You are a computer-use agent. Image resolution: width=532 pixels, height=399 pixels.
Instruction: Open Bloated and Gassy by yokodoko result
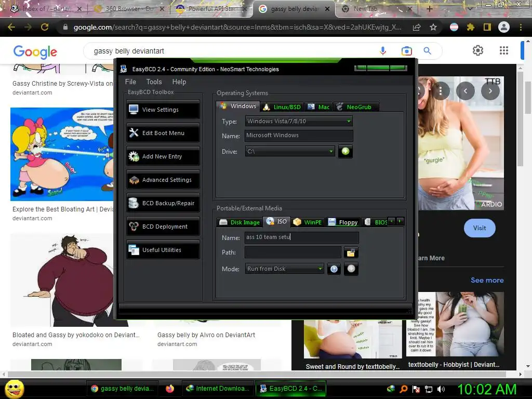pyautogui.click(x=76, y=335)
